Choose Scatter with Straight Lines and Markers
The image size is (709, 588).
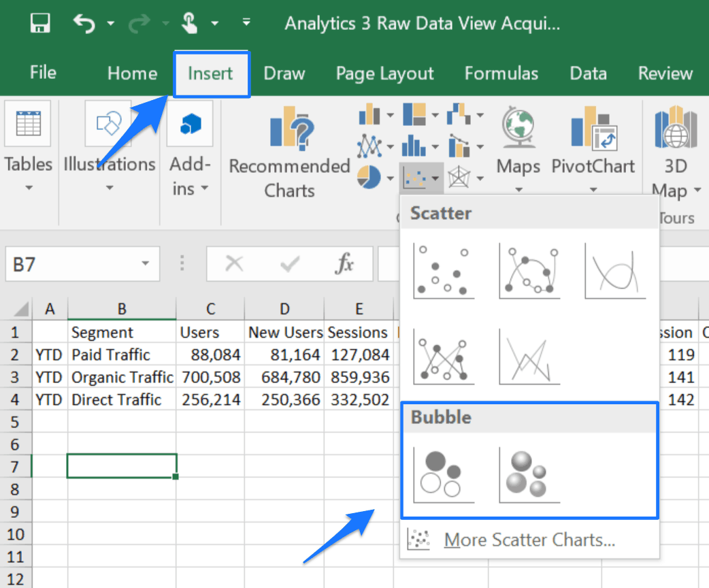(x=444, y=357)
